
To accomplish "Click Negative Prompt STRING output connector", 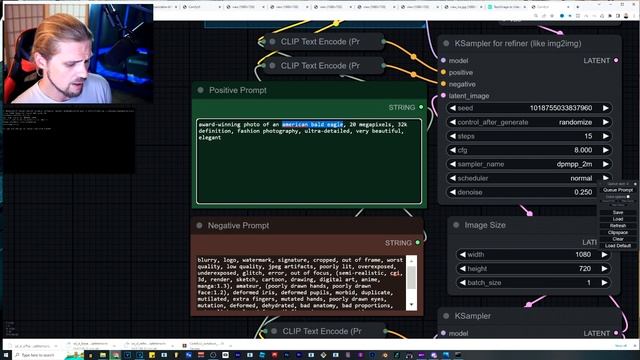I will [x=418, y=243].
